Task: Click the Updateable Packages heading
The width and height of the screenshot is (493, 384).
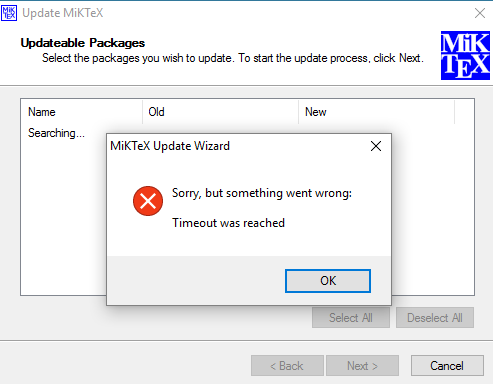Action: point(83,43)
